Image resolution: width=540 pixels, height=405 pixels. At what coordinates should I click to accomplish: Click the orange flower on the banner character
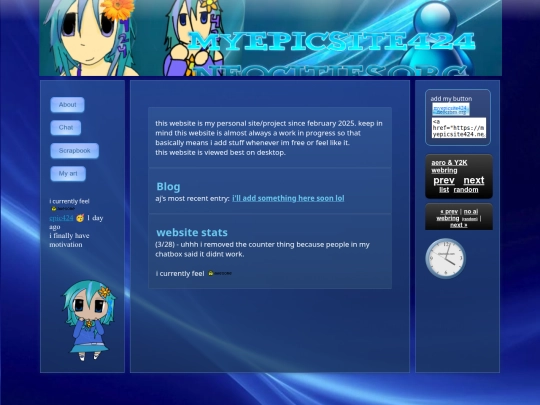(118, 9)
